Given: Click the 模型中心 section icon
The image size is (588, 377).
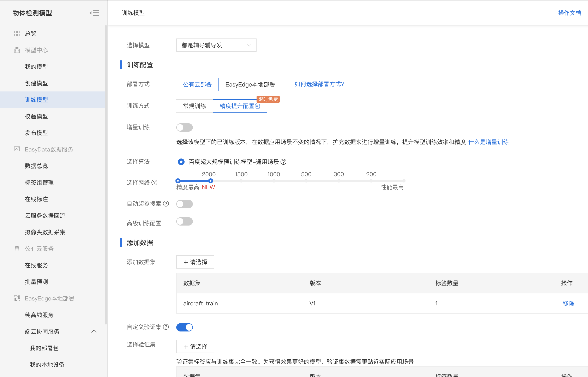Looking at the screenshot, I should pos(17,50).
